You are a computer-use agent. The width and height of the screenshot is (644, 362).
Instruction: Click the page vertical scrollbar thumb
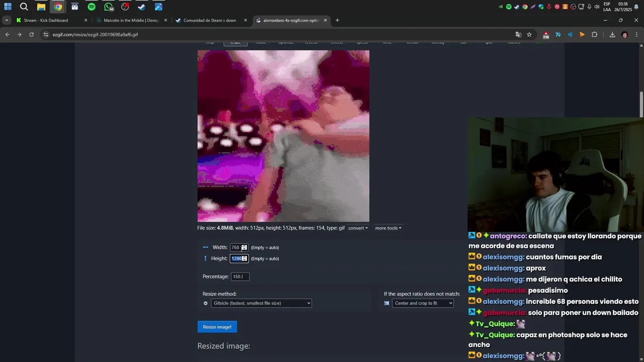click(641, 105)
